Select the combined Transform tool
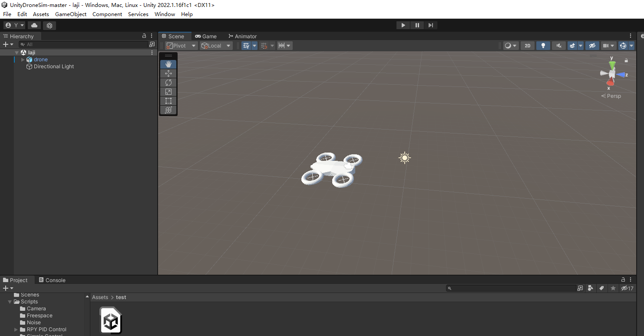The image size is (644, 336). pos(168,110)
